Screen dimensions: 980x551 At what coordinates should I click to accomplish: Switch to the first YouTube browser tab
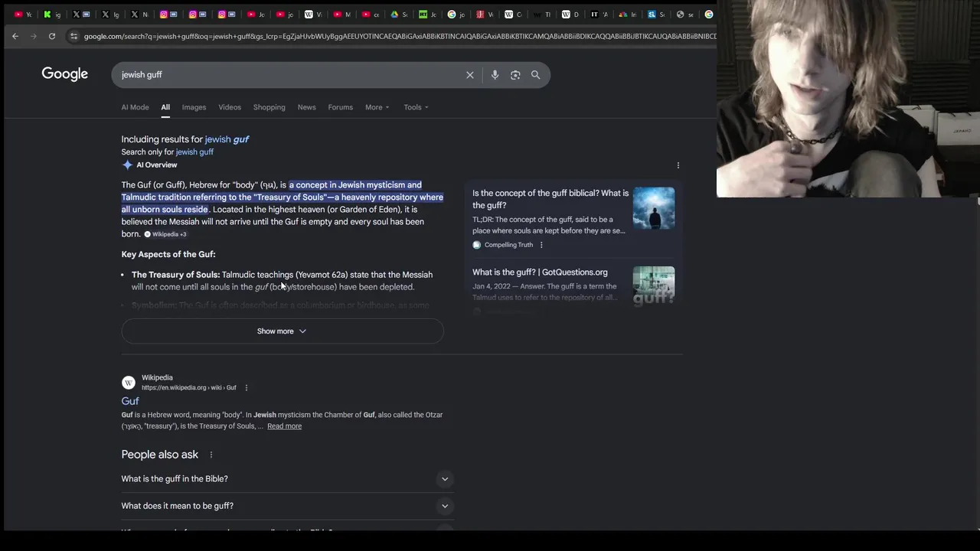click(x=23, y=14)
